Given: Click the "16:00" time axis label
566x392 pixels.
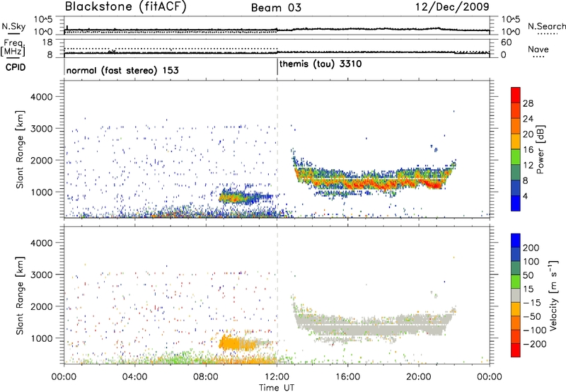Looking at the screenshot, I should (347, 377).
